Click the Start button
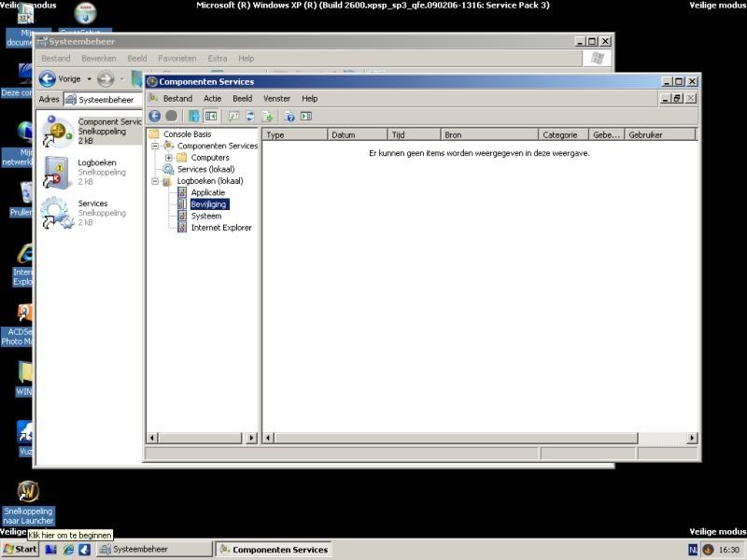Viewport: 747px width, 560px height. coord(20,550)
